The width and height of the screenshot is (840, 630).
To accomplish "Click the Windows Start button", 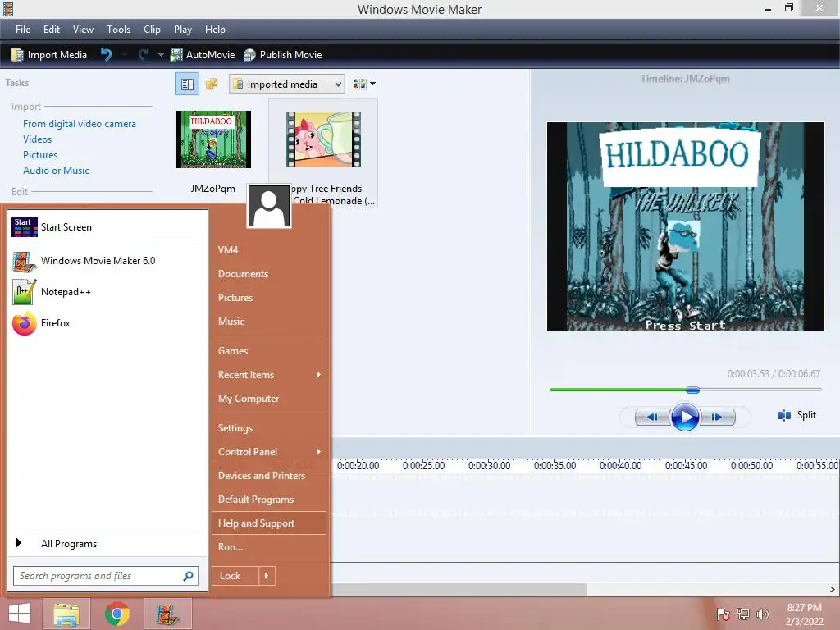I will [20, 614].
